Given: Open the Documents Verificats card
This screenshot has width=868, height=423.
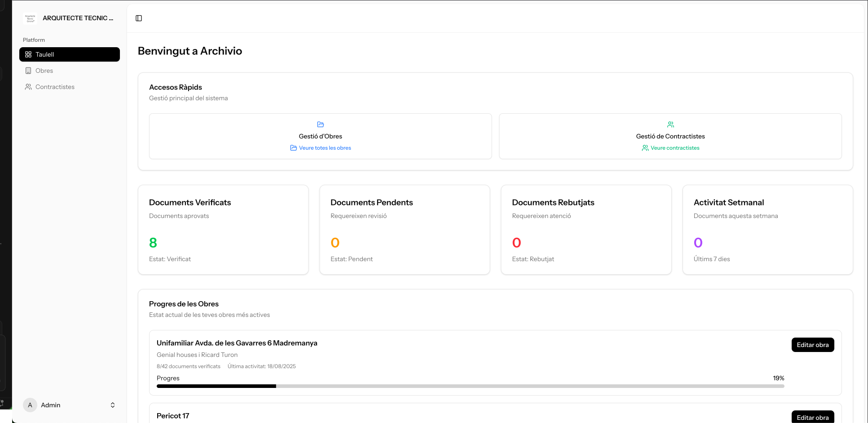Looking at the screenshot, I should (223, 230).
